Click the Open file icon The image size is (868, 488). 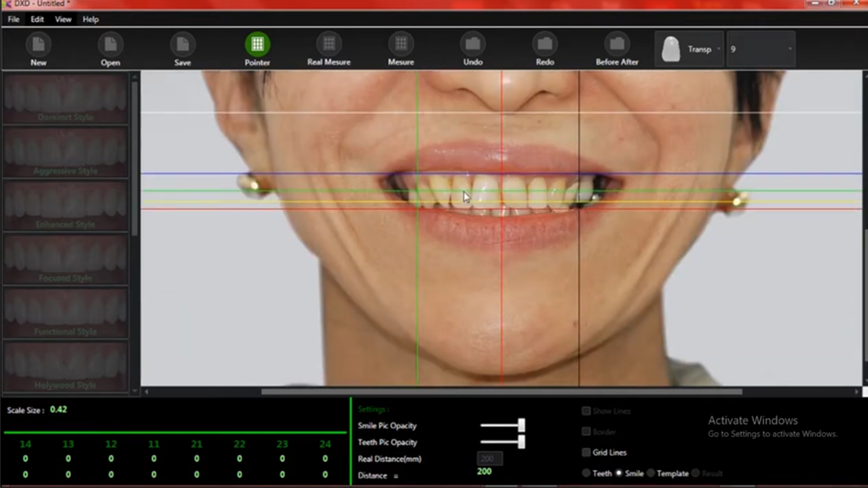coord(110,45)
